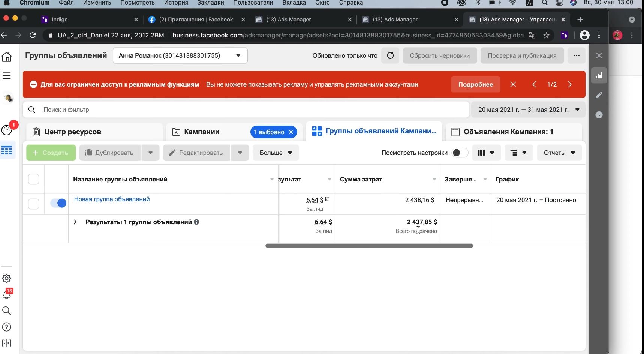644x354 pixels.
Task: Click the refresh data icon
Action: click(x=390, y=55)
